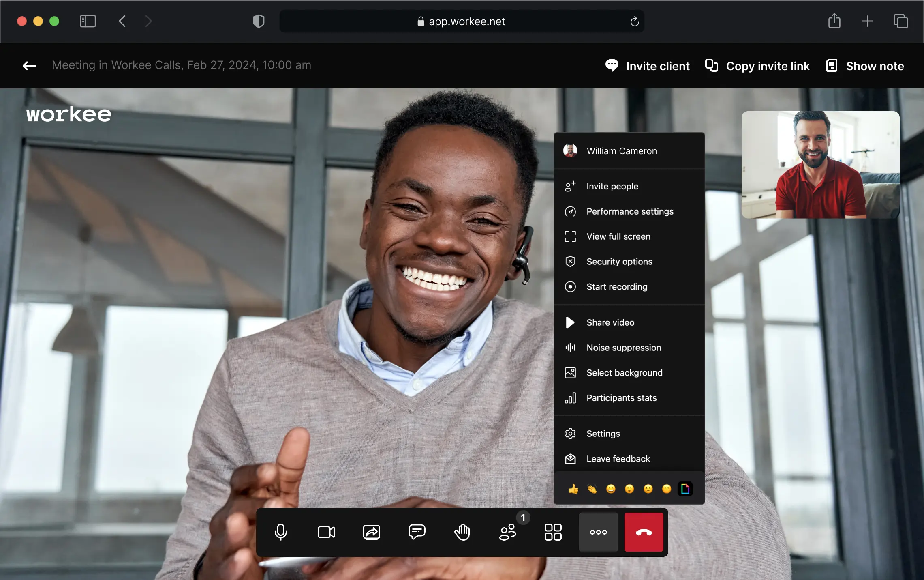The image size is (924, 580).
Task: Enable Noise suppression
Action: coord(623,348)
